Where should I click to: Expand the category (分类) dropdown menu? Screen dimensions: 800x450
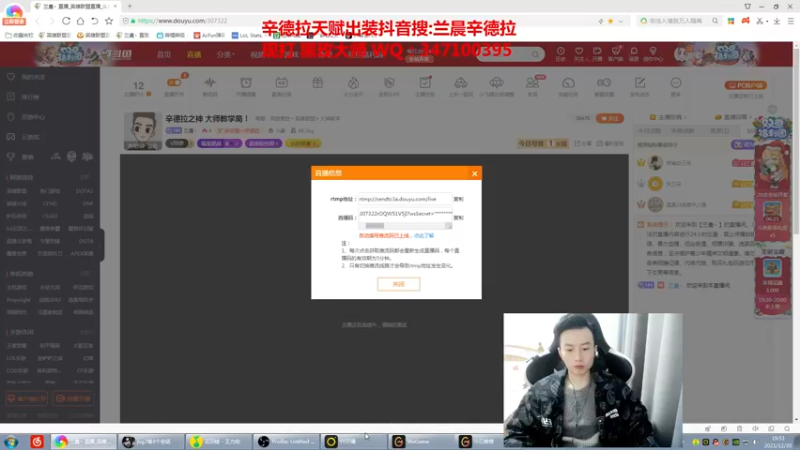225,55
